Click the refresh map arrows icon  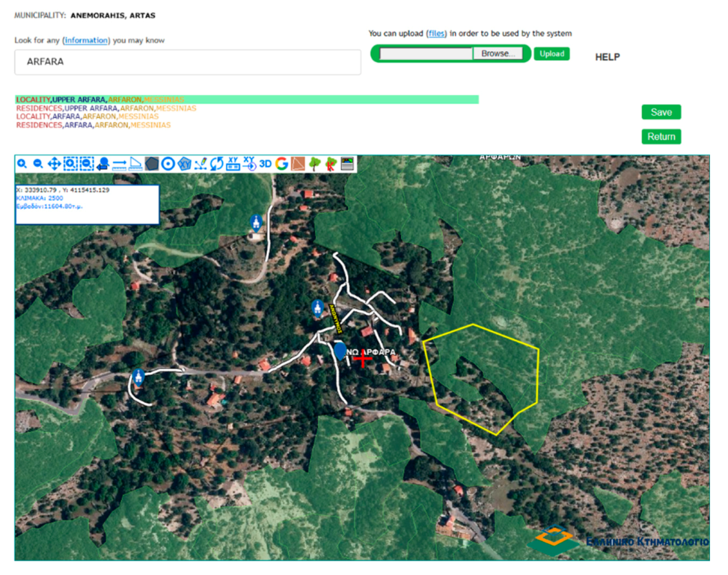click(217, 164)
